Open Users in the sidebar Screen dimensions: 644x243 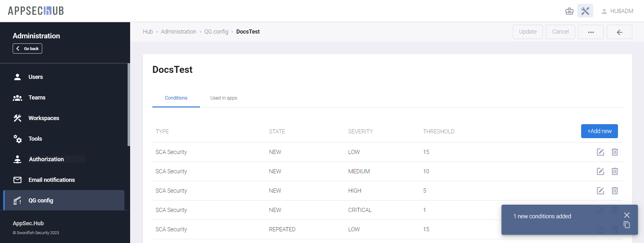[36, 77]
